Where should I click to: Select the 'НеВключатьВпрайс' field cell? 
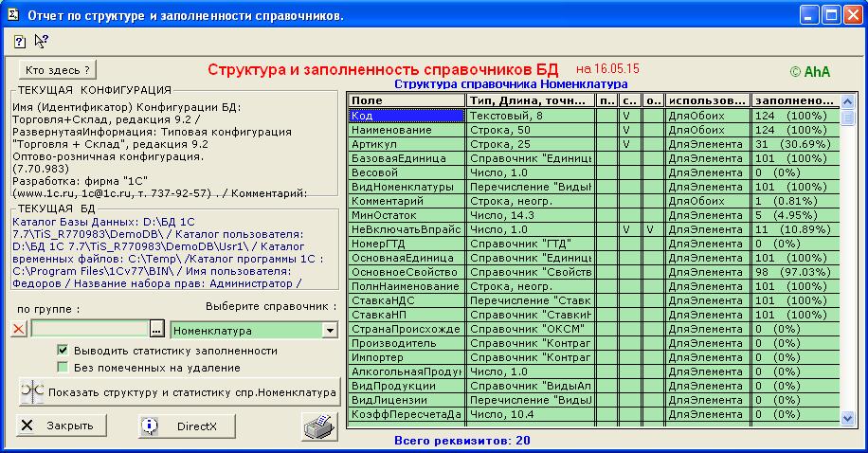pos(407,229)
